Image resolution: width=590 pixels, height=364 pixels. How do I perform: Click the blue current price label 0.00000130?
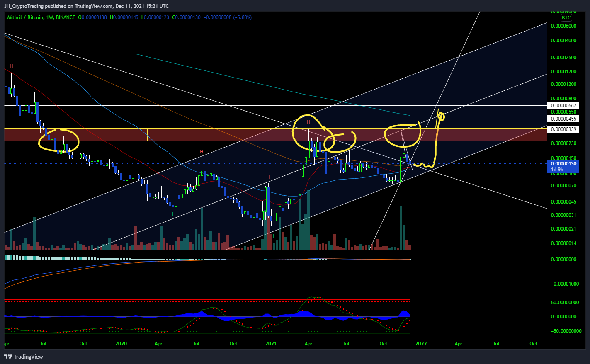563,164
